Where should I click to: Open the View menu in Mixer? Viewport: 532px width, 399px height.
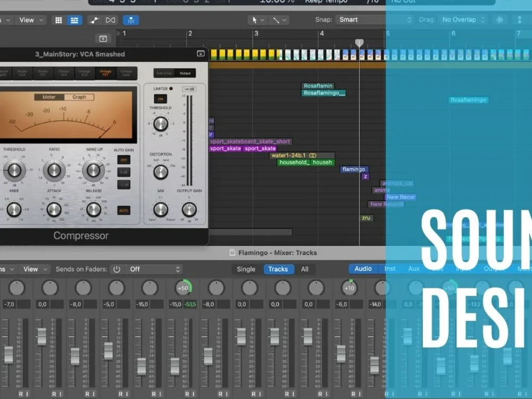pos(35,269)
